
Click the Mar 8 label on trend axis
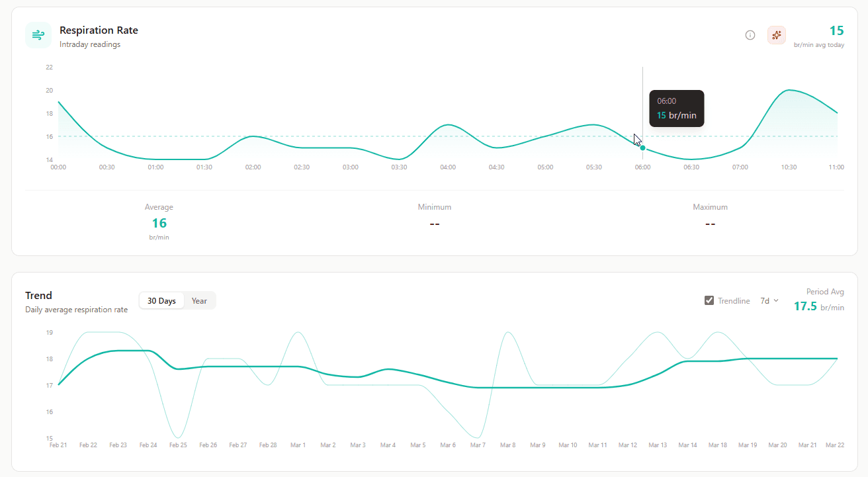point(507,445)
